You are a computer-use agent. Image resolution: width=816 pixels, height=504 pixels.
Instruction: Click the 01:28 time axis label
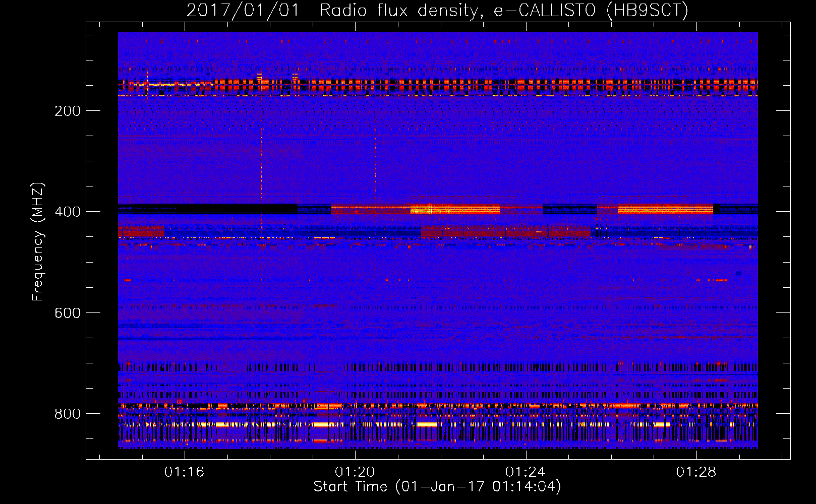point(696,472)
